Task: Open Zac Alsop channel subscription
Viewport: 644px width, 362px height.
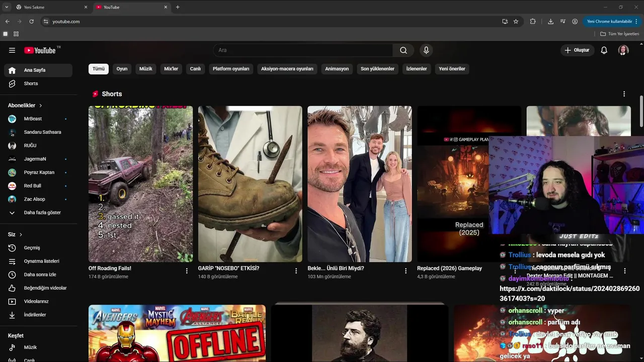Action: tap(38, 199)
